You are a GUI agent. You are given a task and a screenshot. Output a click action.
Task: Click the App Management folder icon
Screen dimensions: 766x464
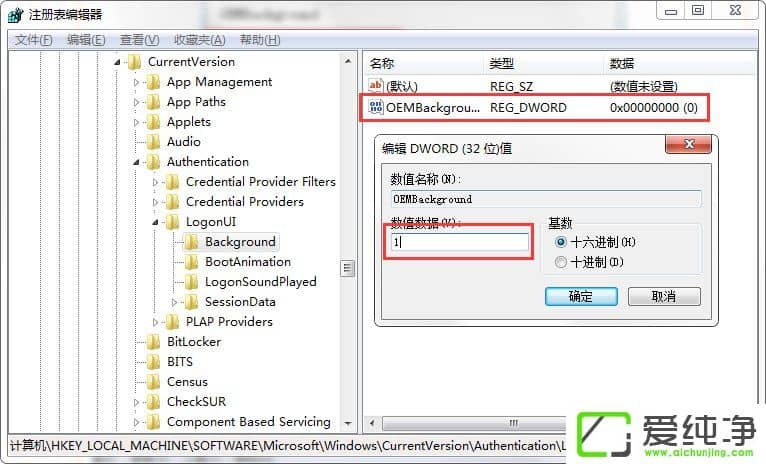pos(153,82)
